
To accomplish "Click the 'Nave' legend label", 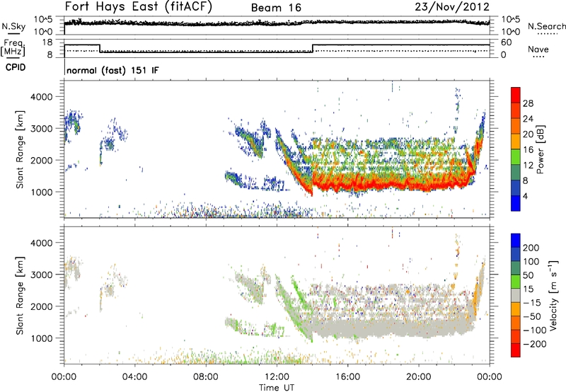I will tap(538, 49).
